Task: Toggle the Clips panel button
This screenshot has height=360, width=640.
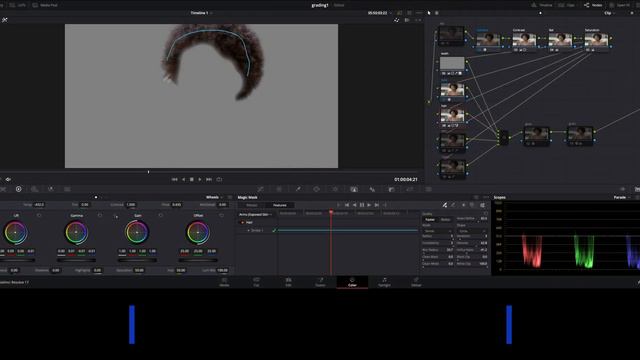Action: click(568, 5)
